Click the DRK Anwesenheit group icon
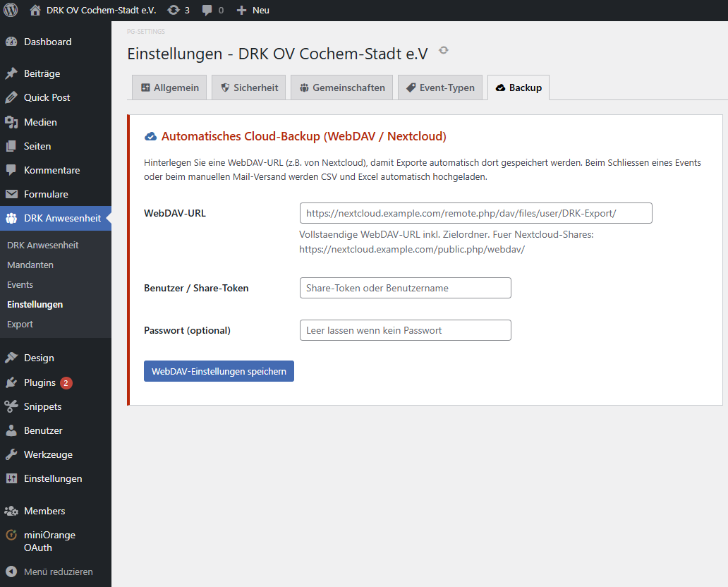 click(11, 218)
